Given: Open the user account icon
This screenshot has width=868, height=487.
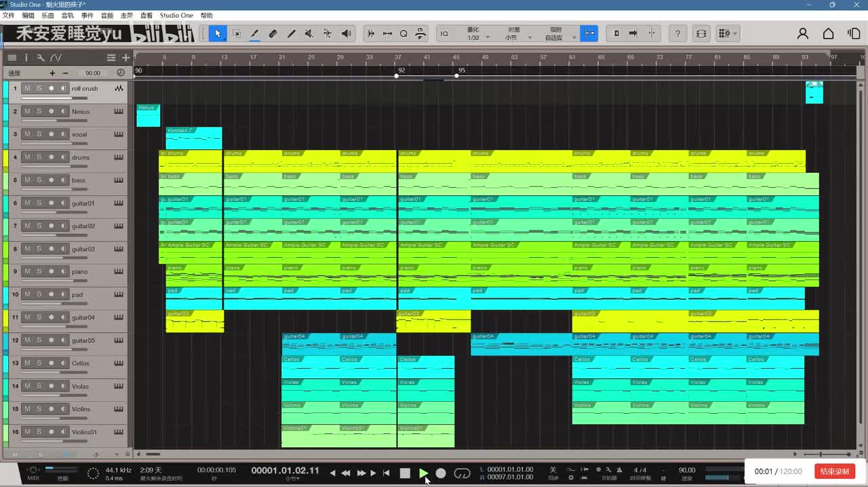Looking at the screenshot, I should [x=803, y=33].
